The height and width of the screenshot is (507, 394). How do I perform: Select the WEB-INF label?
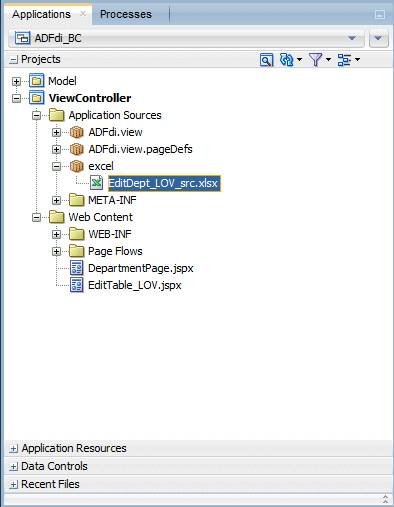(110, 234)
